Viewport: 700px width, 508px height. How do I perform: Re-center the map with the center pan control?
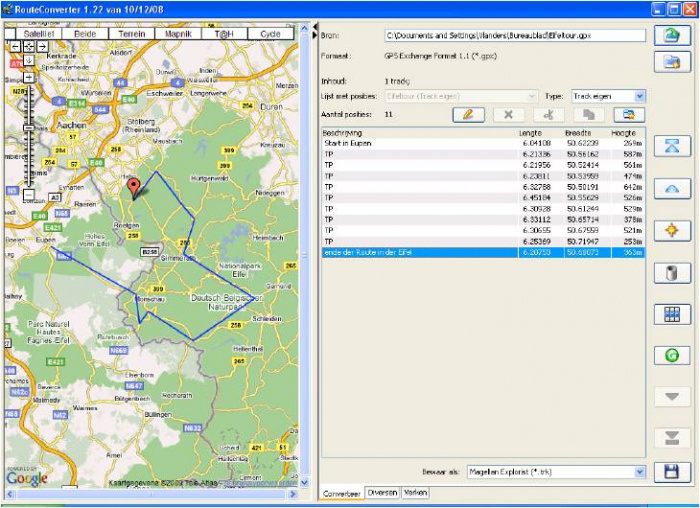[x=29, y=46]
